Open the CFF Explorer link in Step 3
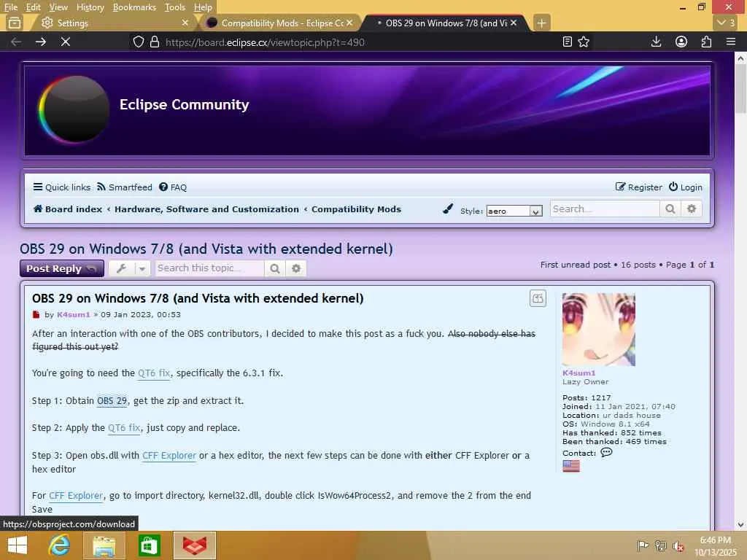The width and height of the screenshot is (747, 560). [169, 456]
